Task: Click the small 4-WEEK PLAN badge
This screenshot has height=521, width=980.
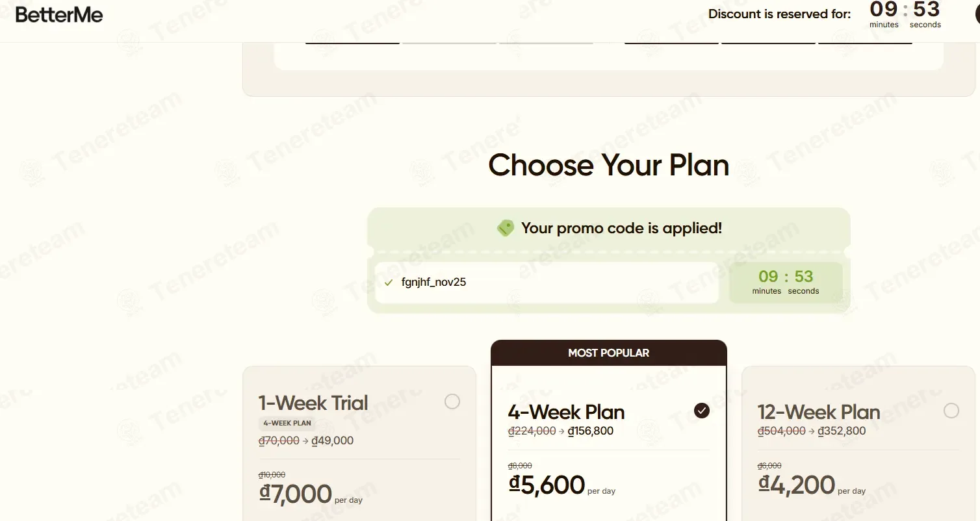Action: tap(287, 423)
